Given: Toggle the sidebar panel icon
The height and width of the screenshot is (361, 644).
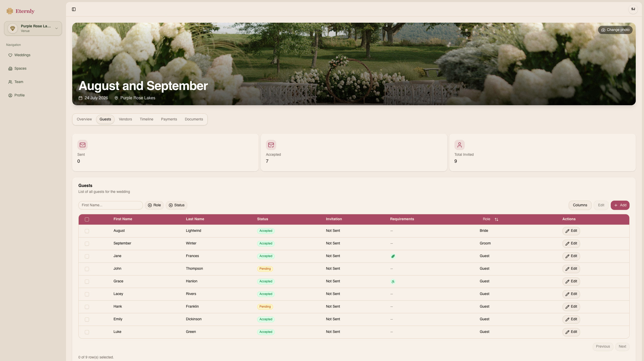Looking at the screenshot, I should [x=74, y=9].
